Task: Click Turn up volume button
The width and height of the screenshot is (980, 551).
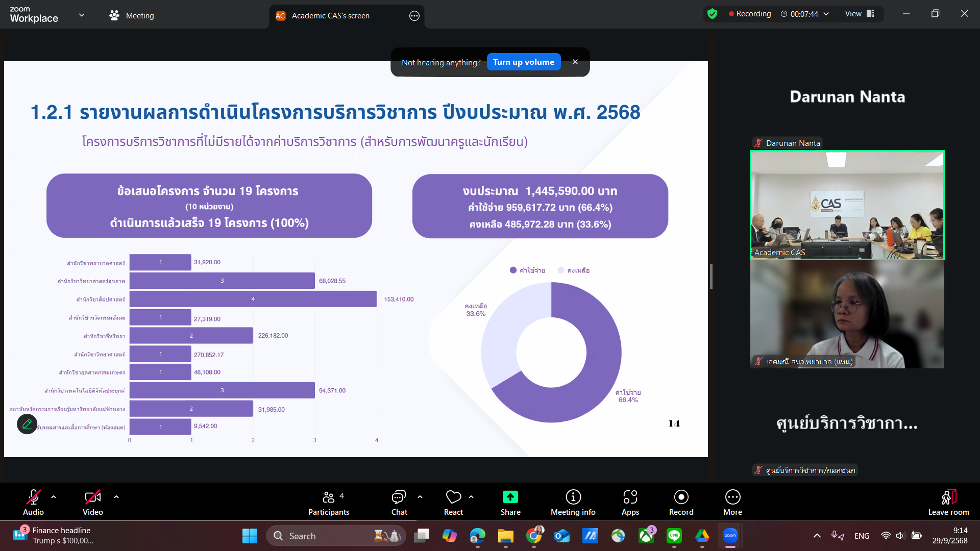Action: click(x=523, y=62)
